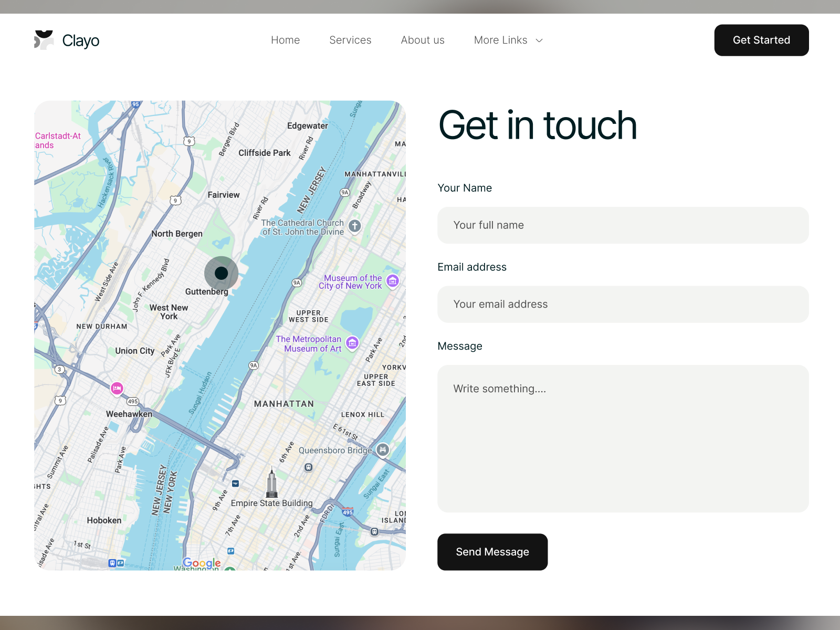Click the Route 3 shield on the map
Image resolution: width=840 pixels, height=630 pixels.
59,370
